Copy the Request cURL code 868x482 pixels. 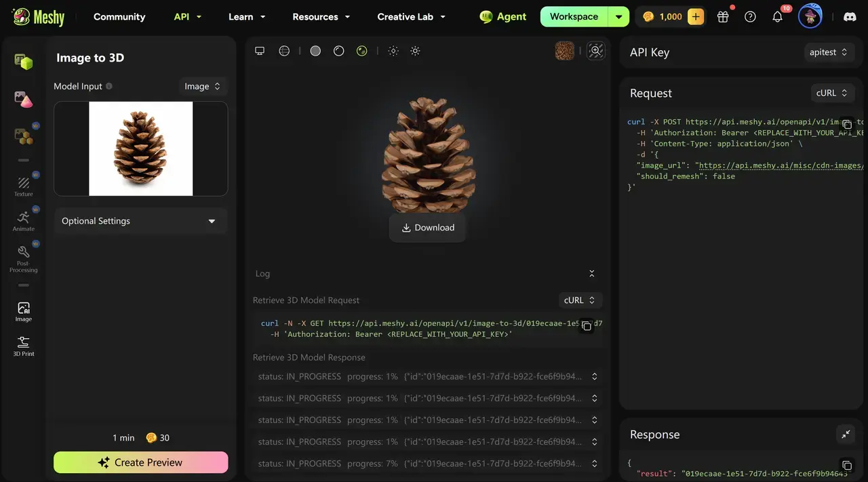click(x=846, y=125)
